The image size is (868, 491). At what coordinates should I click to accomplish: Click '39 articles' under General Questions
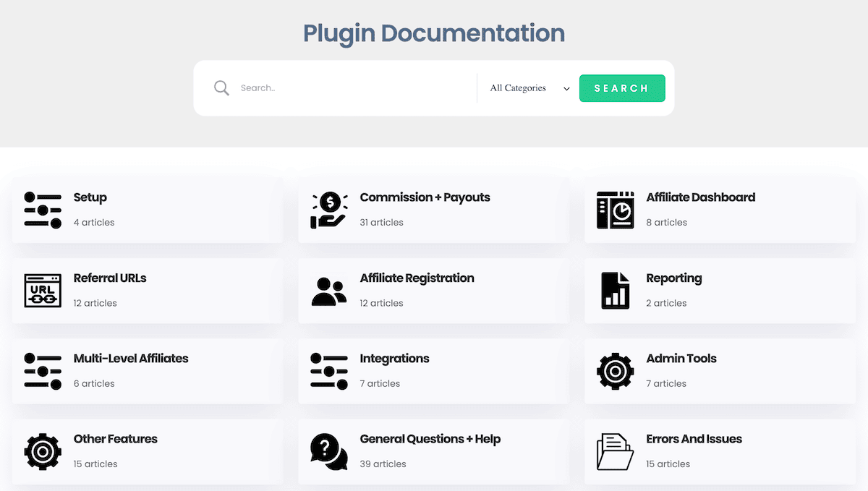point(383,464)
